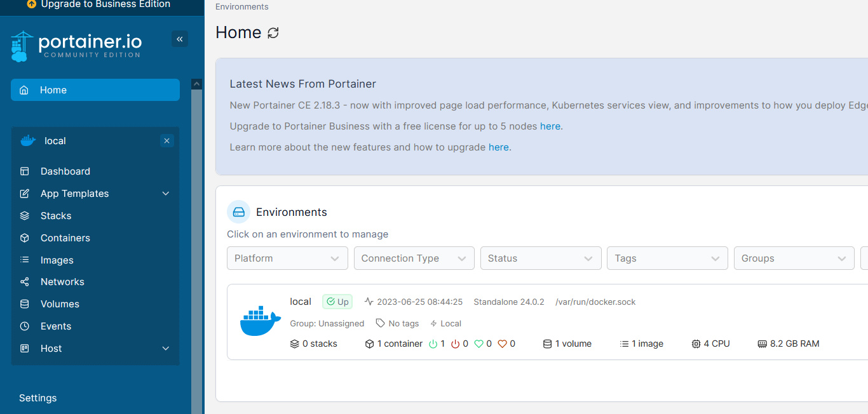Click the CPU chip icon beside 4 CPU
The width and height of the screenshot is (868, 414).
pos(696,344)
